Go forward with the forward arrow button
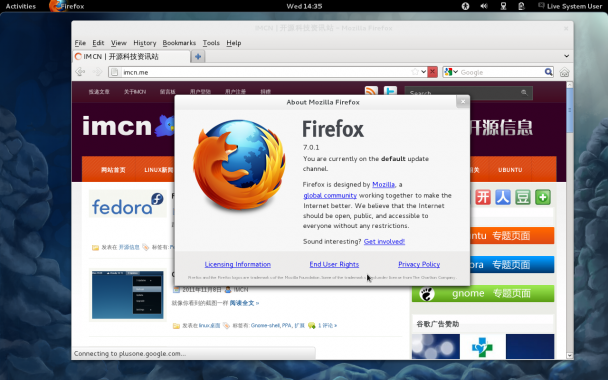608x380 pixels. point(97,72)
